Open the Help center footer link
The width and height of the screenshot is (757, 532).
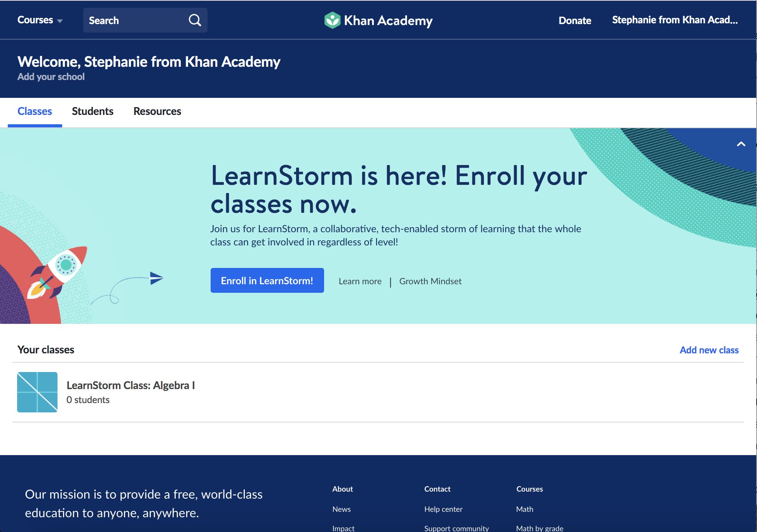pyautogui.click(x=443, y=509)
